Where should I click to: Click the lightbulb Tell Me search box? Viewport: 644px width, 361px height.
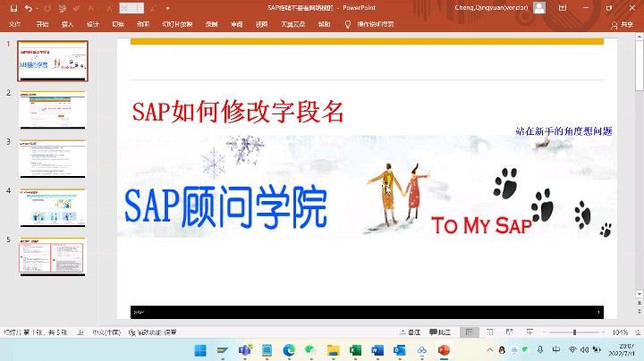[369, 24]
